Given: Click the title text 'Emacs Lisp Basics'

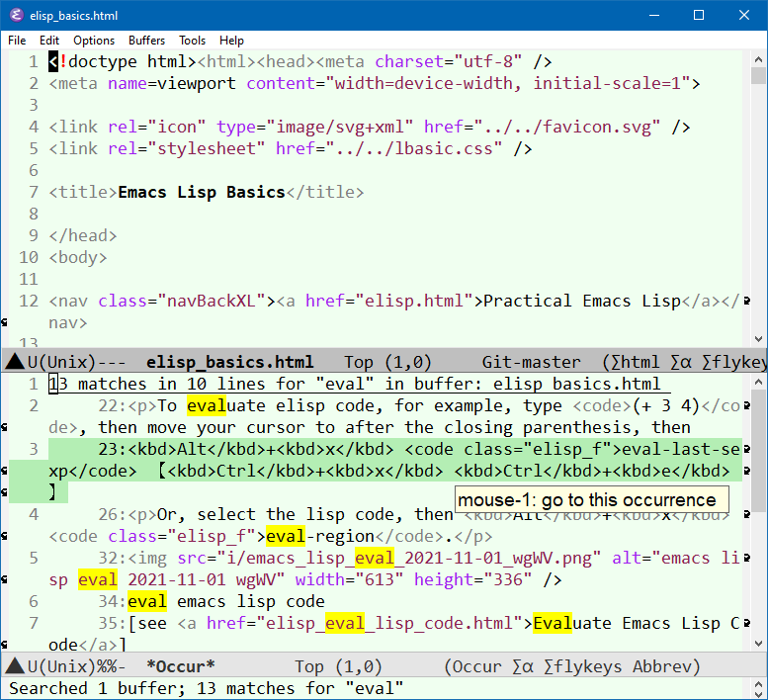Looking at the screenshot, I should (x=202, y=192).
